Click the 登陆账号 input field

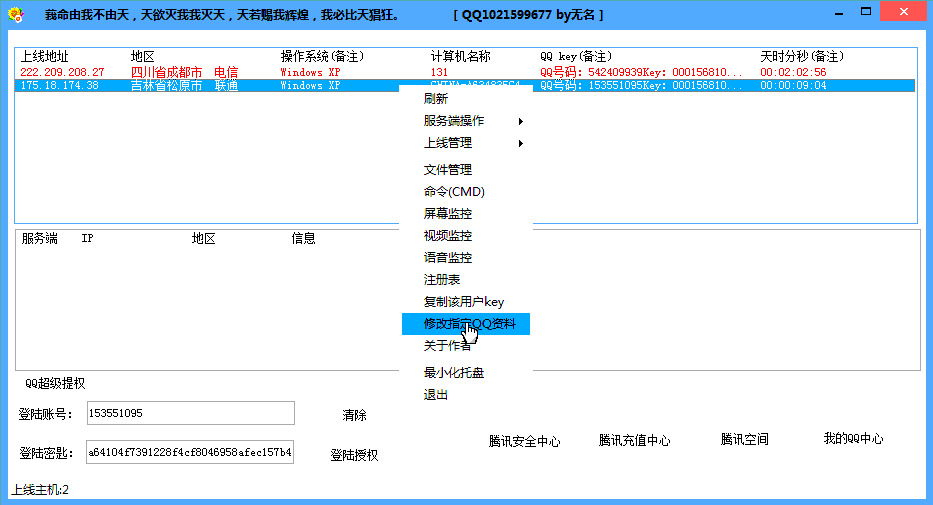pos(190,413)
